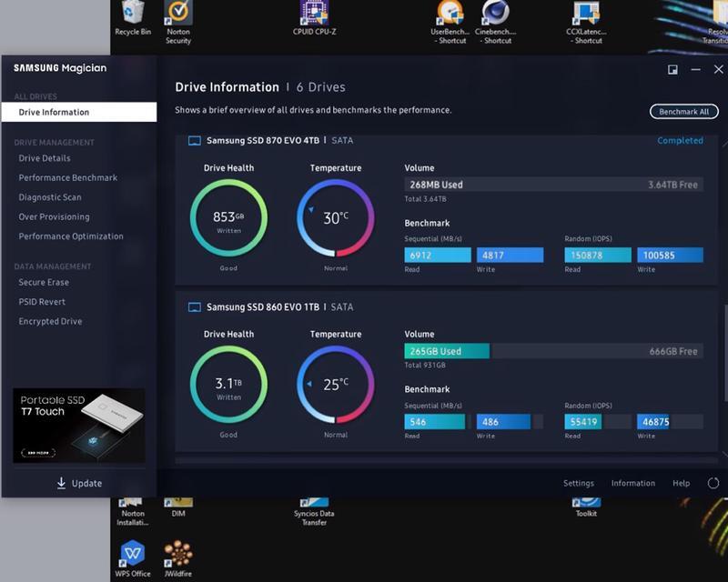This screenshot has height=582, width=728.
Task: Click 870 EVO Drive Health 853GB gauge
Action: [x=228, y=217]
